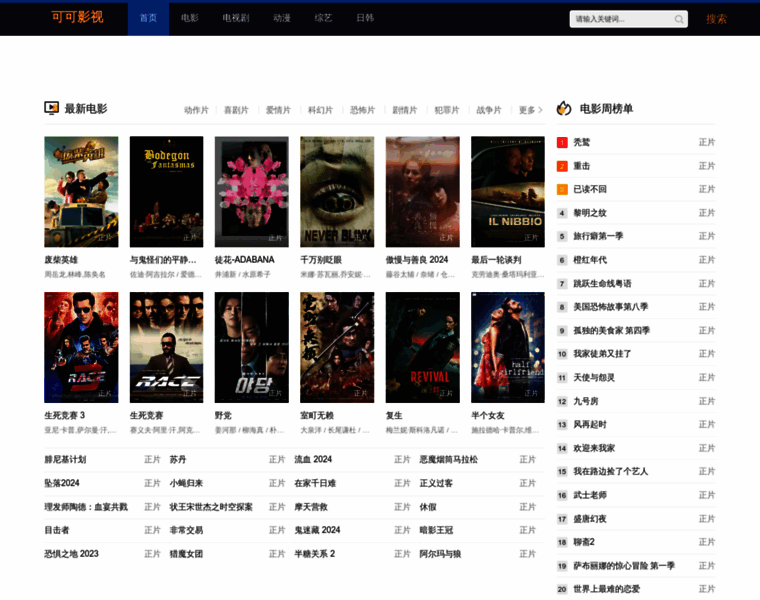The height and width of the screenshot is (600, 760).
Task: Select the 综艺 navigation tab
Action: pos(323,18)
